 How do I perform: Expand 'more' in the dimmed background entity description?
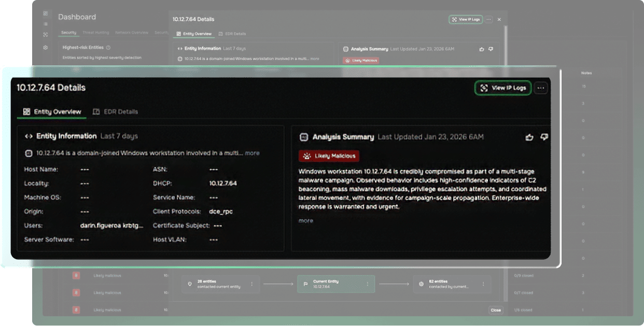tap(315, 59)
